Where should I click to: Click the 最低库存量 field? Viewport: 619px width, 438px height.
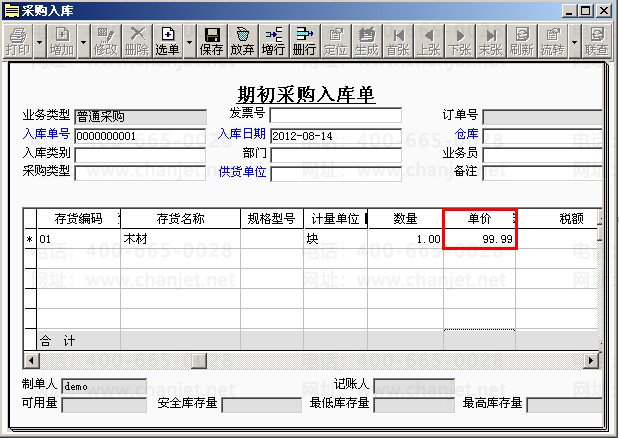(414, 405)
